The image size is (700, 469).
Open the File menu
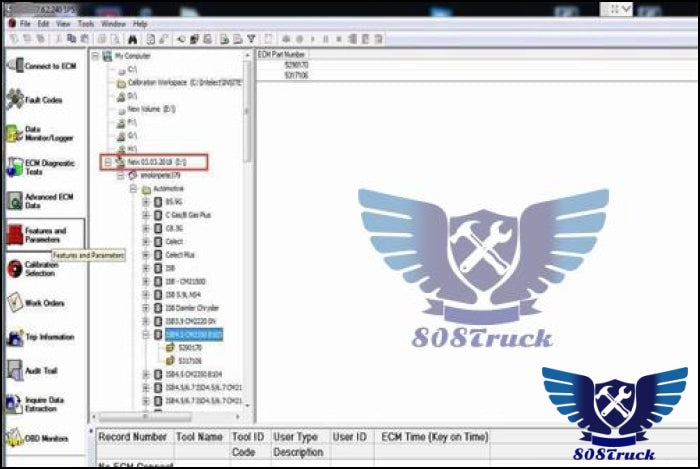(25, 22)
